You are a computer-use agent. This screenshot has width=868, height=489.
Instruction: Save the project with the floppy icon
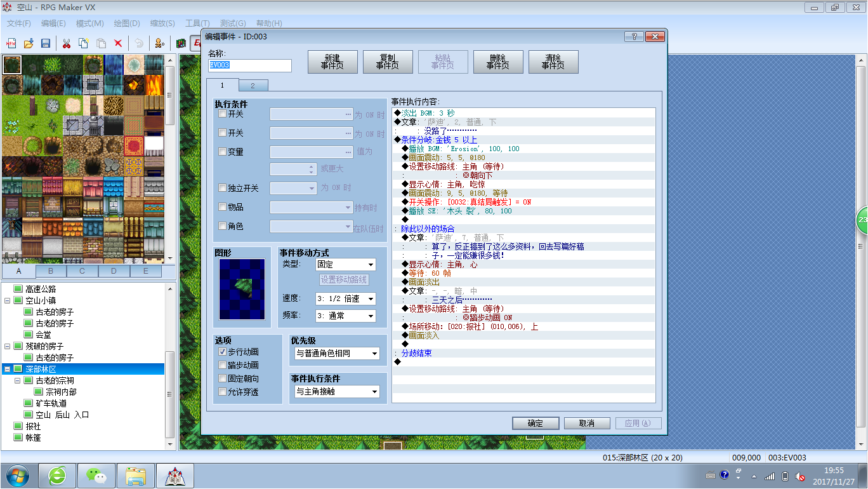[46, 43]
